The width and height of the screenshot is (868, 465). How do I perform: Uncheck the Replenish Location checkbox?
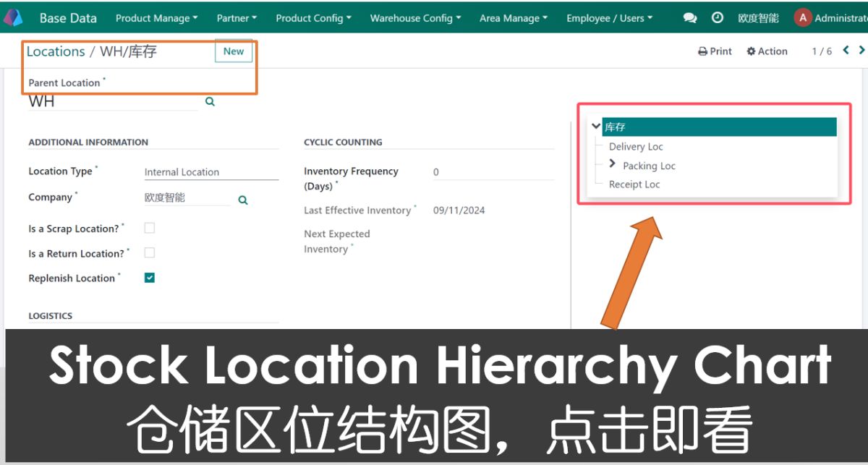pos(150,278)
